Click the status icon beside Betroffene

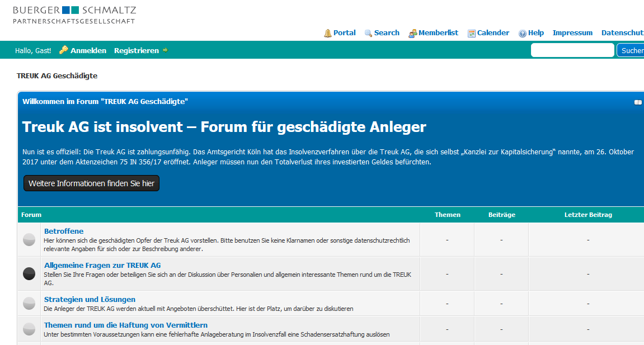tap(29, 239)
